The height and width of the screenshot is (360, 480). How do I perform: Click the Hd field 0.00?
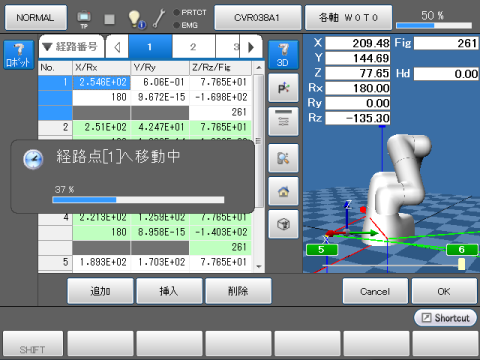point(446,74)
